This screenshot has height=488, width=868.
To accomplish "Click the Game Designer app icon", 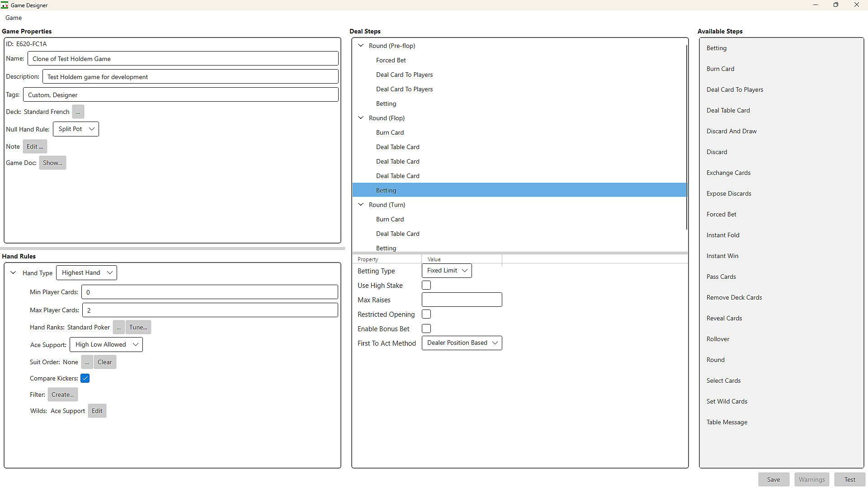I will pyautogui.click(x=5, y=5).
